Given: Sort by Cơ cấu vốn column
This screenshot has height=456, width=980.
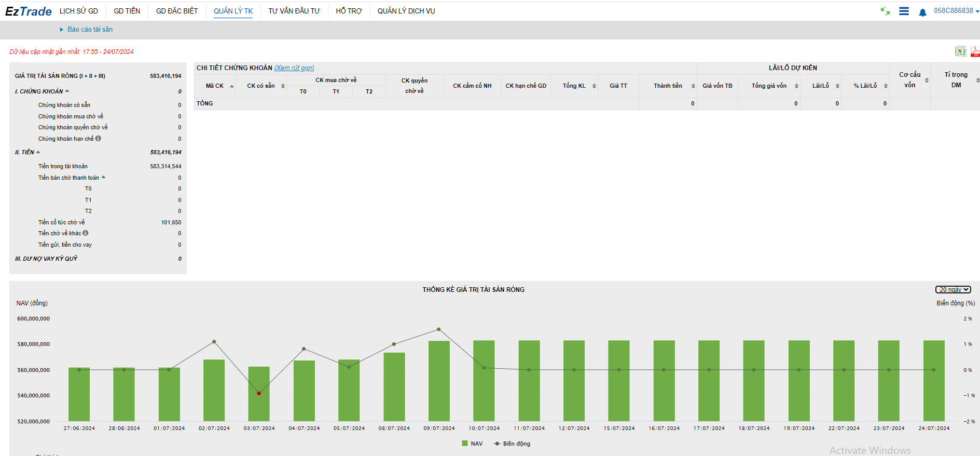Looking at the screenshot, I should [927, 80].
